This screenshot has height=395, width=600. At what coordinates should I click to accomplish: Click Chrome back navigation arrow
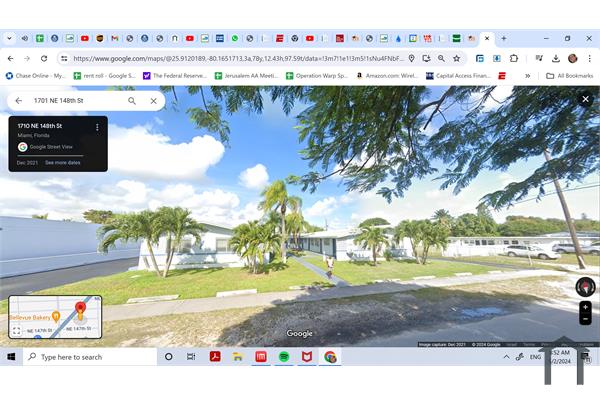click(x=10, y=59)
